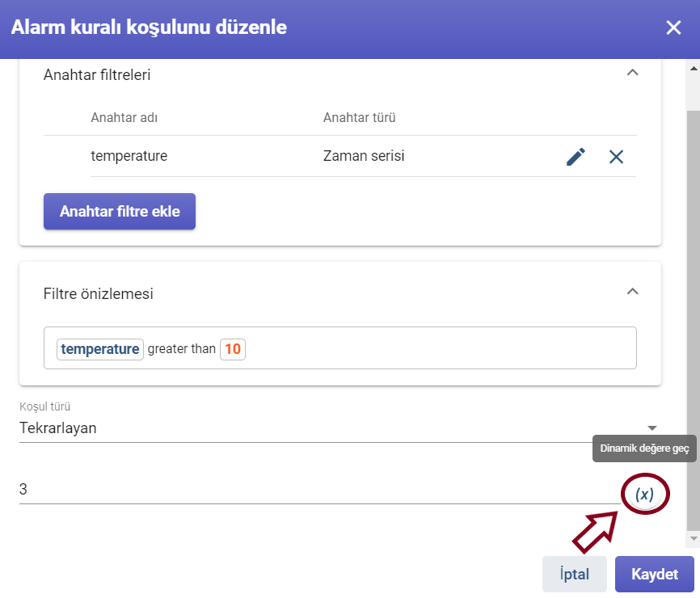The width and height of the screenshot is (700, 598).
Task: Remove the temperature key filter row
Action: [x=616, y=157]
